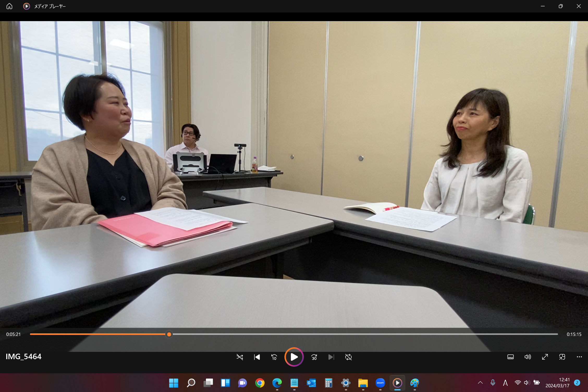Enter full screen mode
Viewport: 588px width, 392px height.
pos(545,357)
